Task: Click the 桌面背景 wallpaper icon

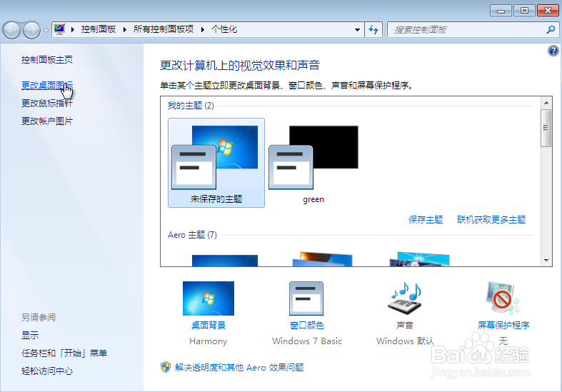Action: click(209, 298)
